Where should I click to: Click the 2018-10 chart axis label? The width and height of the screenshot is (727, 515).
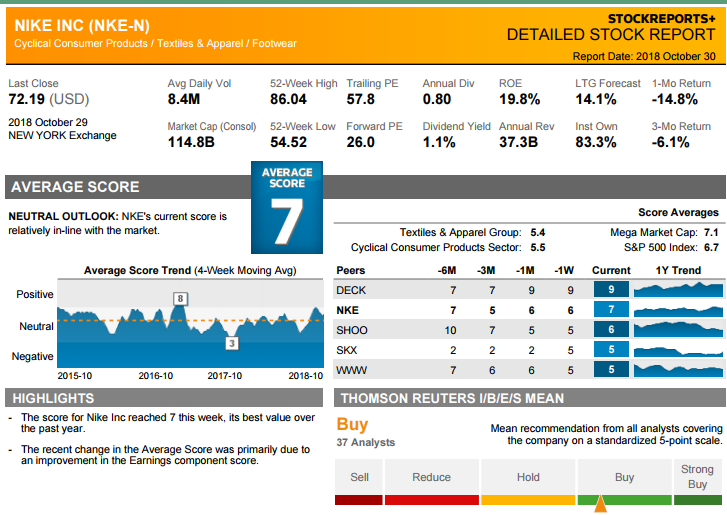coord(306,376)
